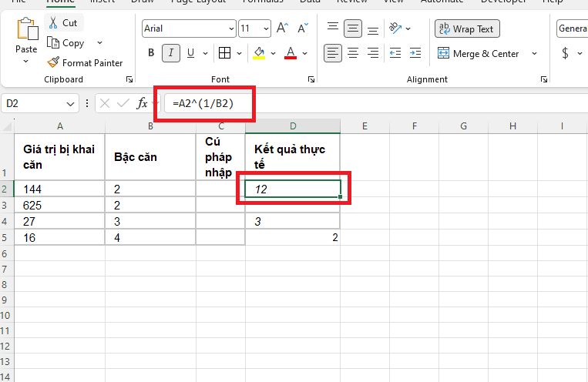Cancel the formula bar entry with X
Image resolution: width=588 pixels, height=382 pixels.
[105, 103]
